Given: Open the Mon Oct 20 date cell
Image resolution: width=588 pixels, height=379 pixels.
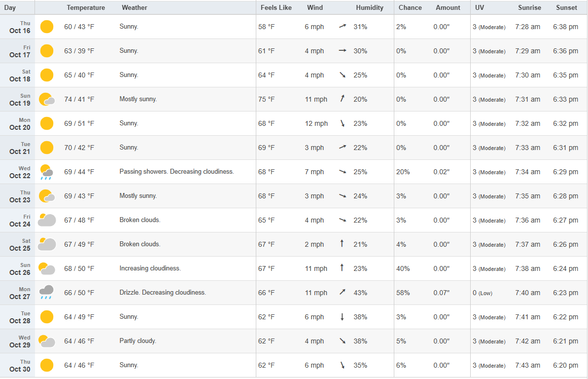Looking at the screenshot, I should click(20, 124).
